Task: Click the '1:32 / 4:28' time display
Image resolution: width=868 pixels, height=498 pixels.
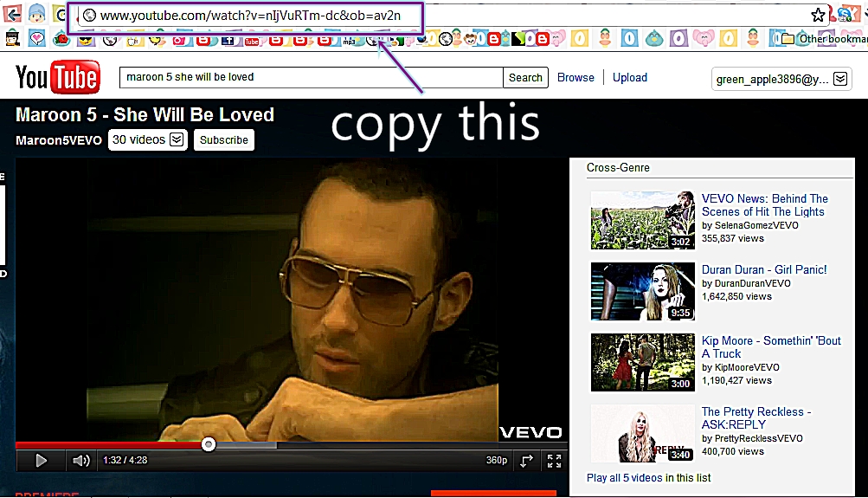Action: 125,461
